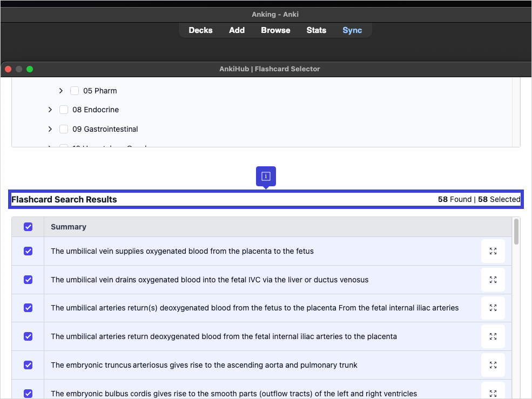Image resolution: width=532 pixels, height=399 pixels.
Task: Click the Sync button
Action: click(352, 30)
